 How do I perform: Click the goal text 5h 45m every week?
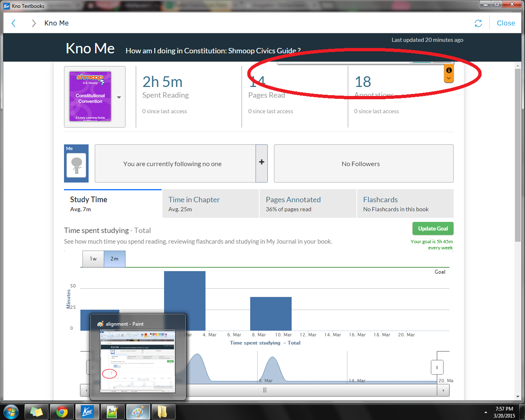432,244
